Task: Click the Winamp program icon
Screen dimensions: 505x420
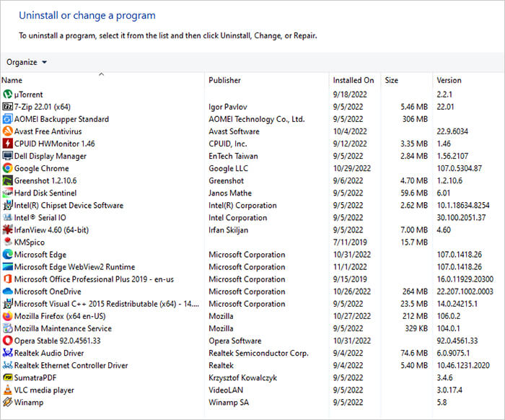Action: [x=7, y=402]
